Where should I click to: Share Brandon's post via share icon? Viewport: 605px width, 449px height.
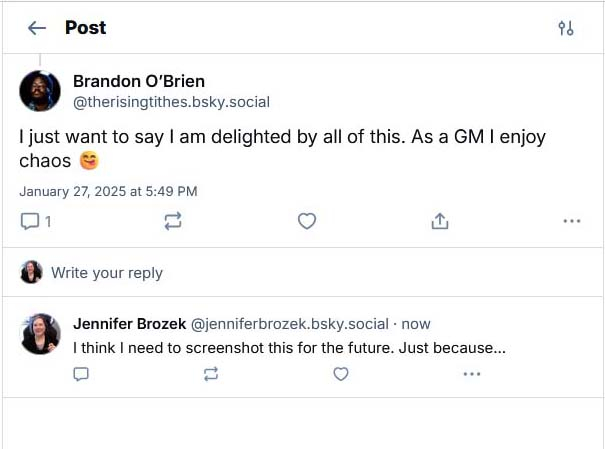tap(440, 221)
